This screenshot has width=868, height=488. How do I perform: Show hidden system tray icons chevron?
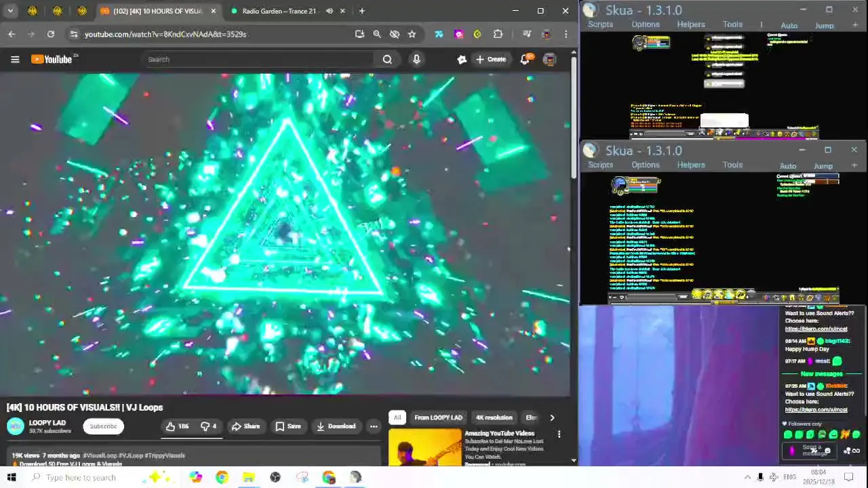click(747, 477)
